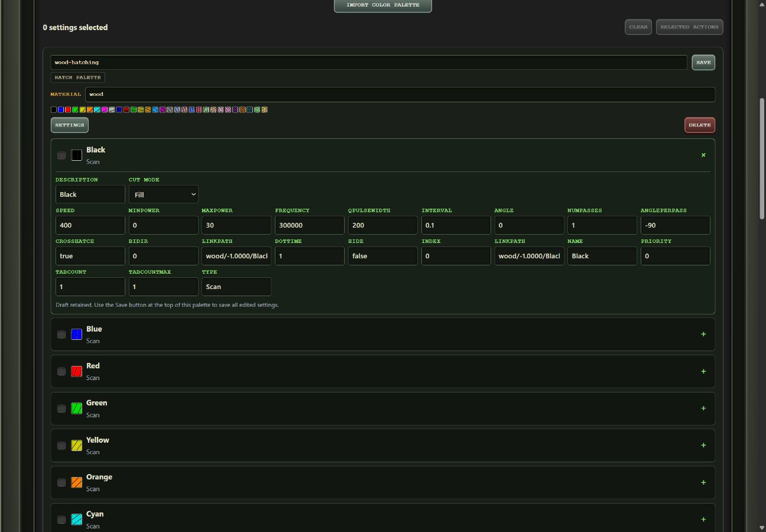Viewport: 766px width, 532px height.
Task: Select the cyan swatch in the palette strip
Action: coord(98,109)
